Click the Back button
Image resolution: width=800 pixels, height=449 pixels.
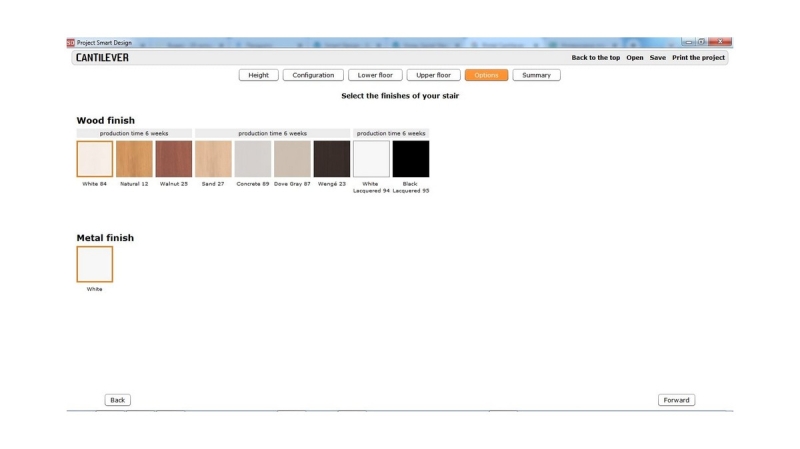pos(117,400)
